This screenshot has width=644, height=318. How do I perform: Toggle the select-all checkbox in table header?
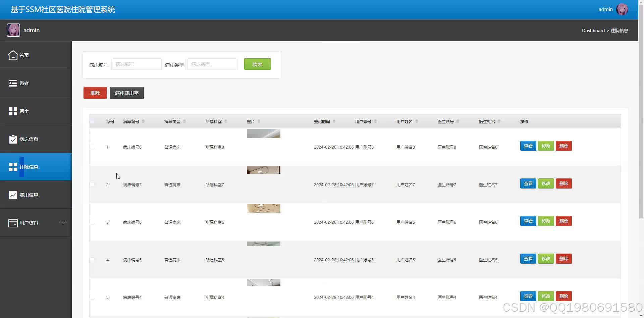pyautogui.click(x=92, y=121)
